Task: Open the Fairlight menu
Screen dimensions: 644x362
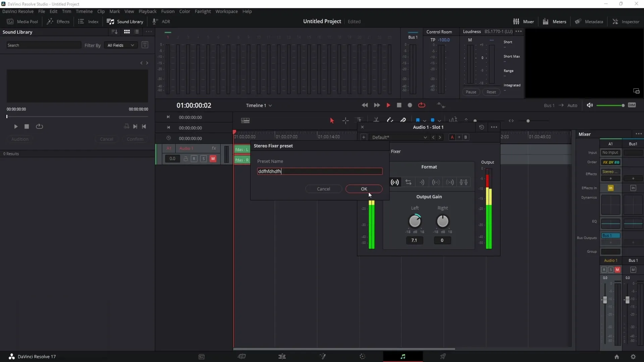Action: [203, 11]
